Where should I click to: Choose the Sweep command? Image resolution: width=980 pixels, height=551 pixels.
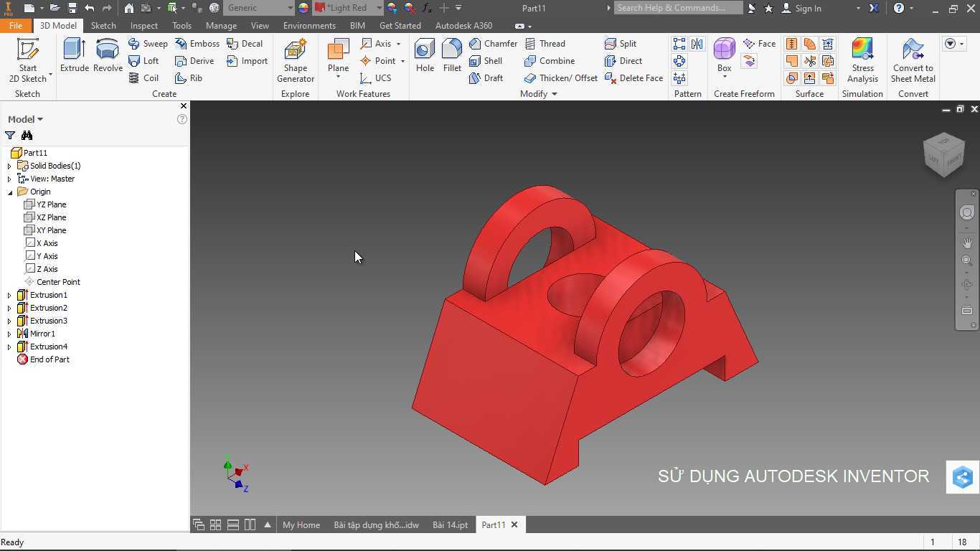click(x=148, y=44)
